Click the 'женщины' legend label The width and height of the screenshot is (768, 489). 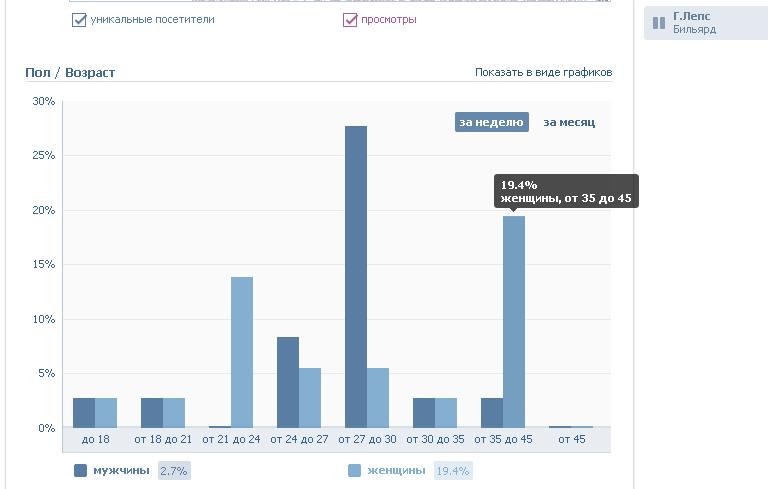(x=396, y=470)
